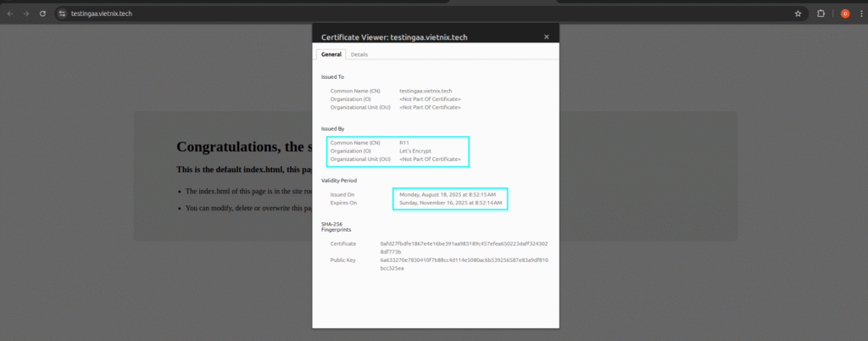
Task: Click the address bar URL testingaa.vietnix.tech
Action: coord(102,14)
